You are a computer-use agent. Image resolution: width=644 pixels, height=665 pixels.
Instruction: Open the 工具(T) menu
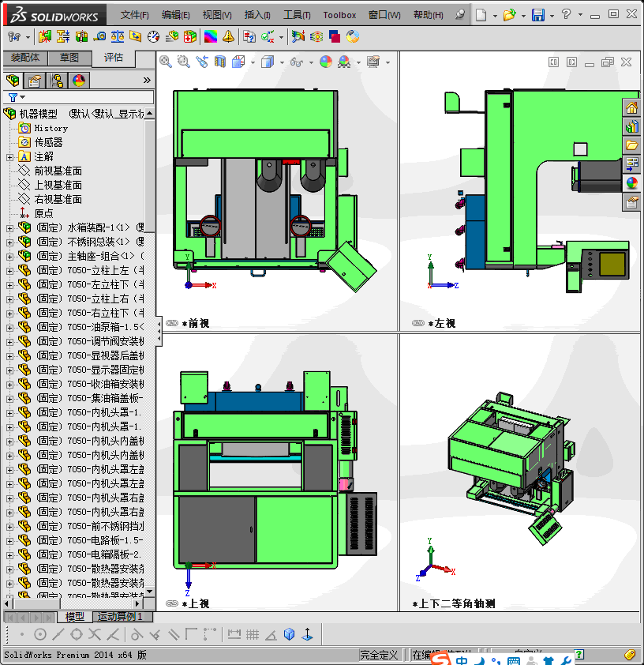tap(297, 15)
